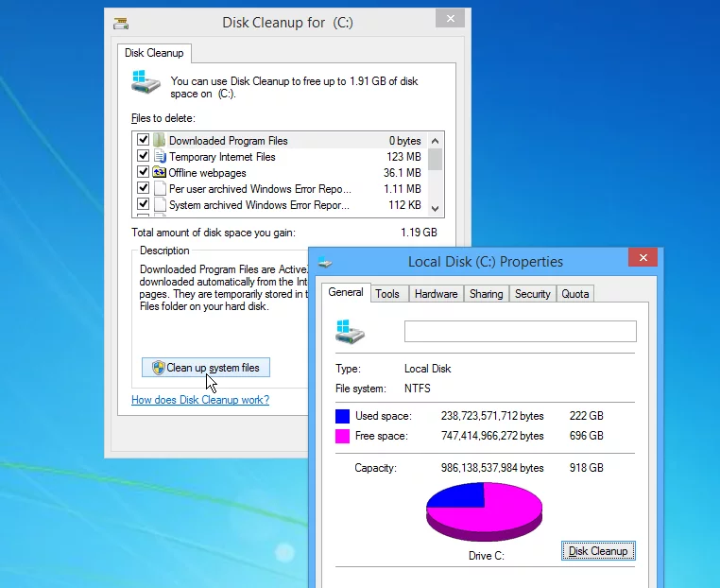Click the files list scroll up arrow

(436, 141)
